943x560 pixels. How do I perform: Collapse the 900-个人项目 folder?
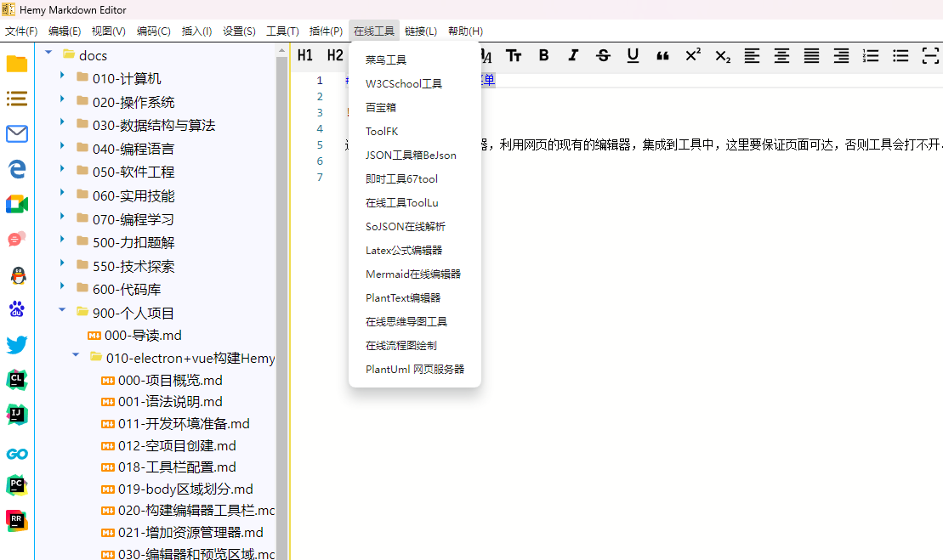coord(62,311)
